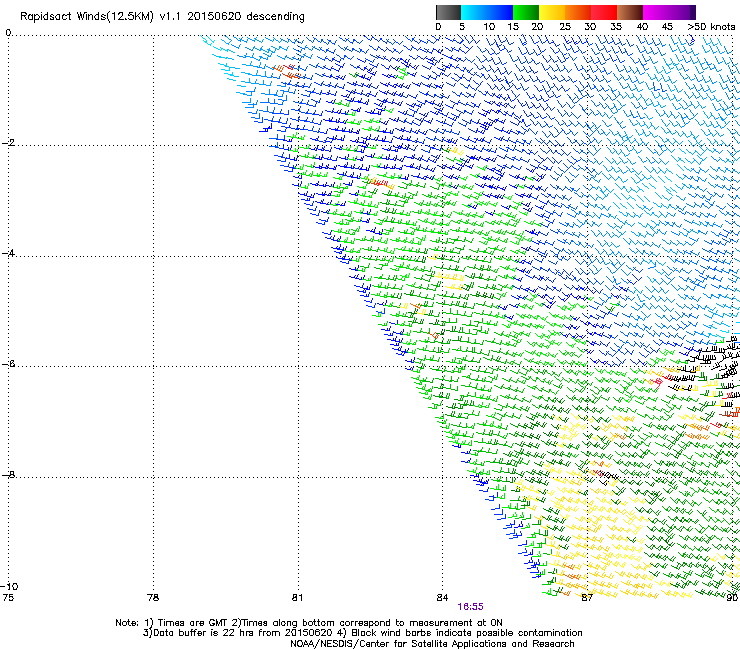Select the cyan-blue 5-15 knots legend swatch
Image resolution: width=740 pixels, height=650 pixels.
tap(487, 12)
